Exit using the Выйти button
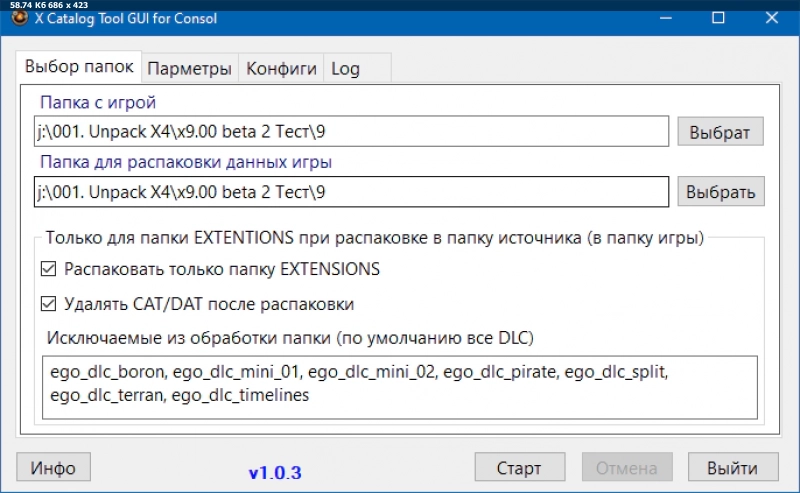 (733, 467)
